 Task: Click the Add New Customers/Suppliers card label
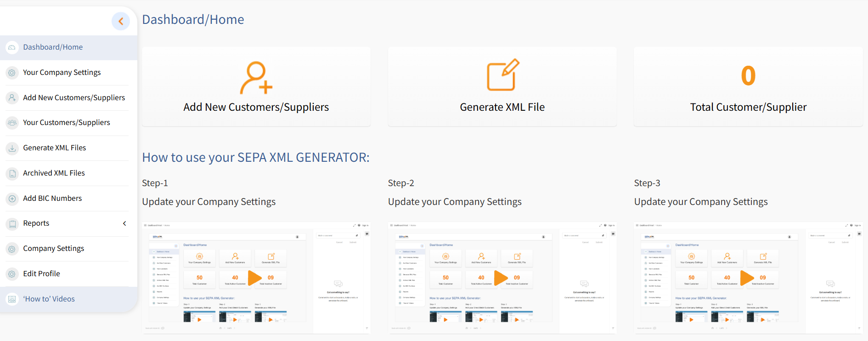256,107
